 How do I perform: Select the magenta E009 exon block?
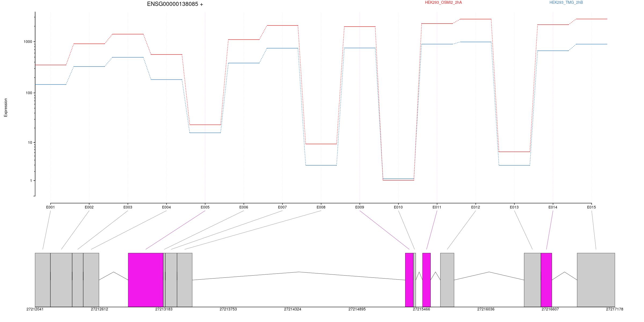(x=409, y=280)
